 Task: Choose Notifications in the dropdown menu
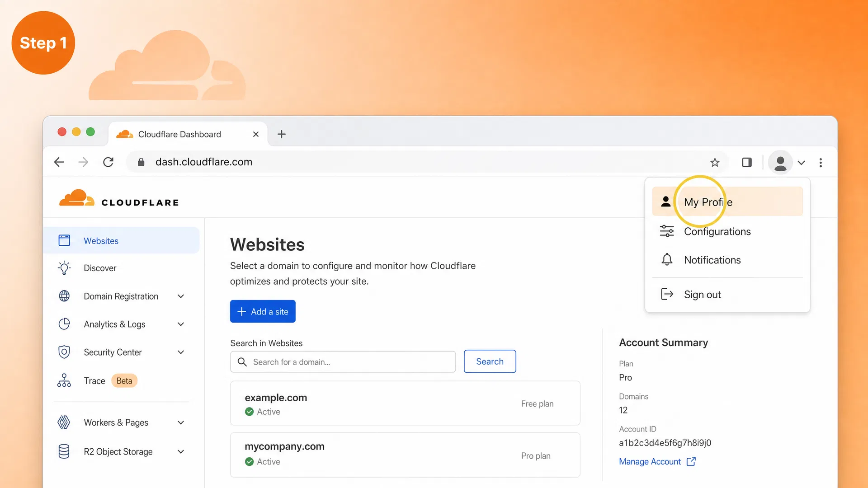727,260
